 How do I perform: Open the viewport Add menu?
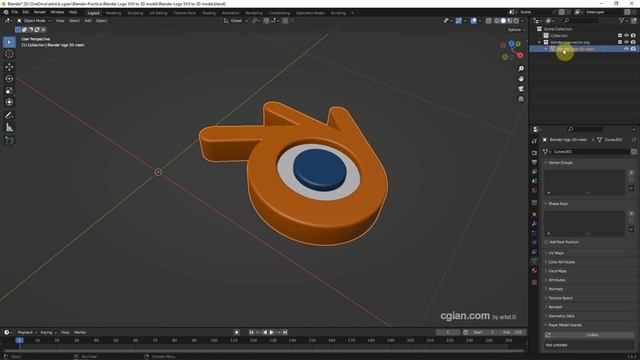click(x=88, y=21)
